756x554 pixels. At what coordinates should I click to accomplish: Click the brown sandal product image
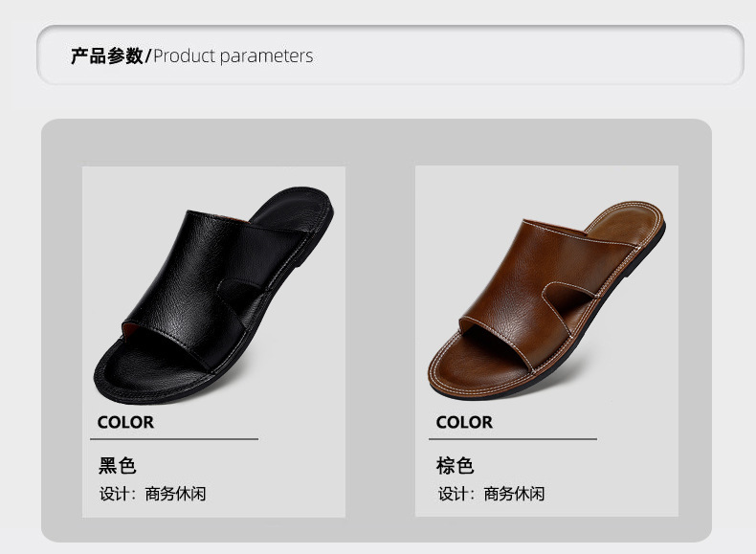(546, 300)
